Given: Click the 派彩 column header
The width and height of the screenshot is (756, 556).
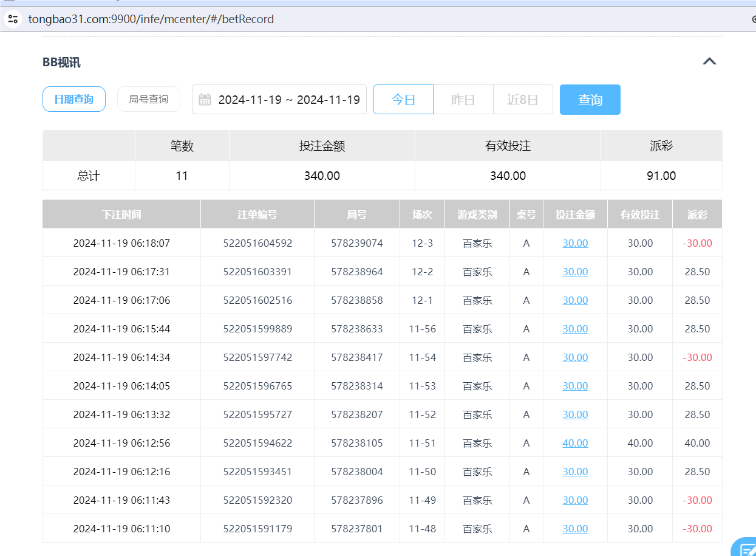Looking at the screenshot, I should coord(696,214).
